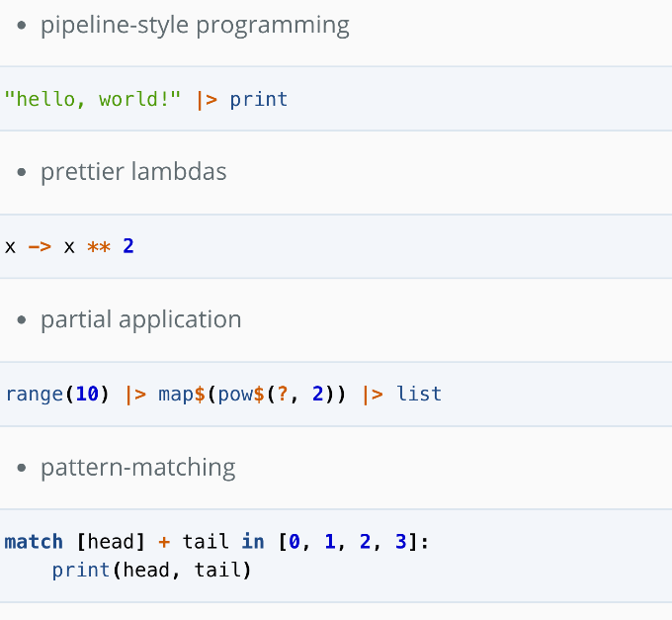Click 'print(head, tail)' code line
The image size is (672, 620).
pos(151,571)
